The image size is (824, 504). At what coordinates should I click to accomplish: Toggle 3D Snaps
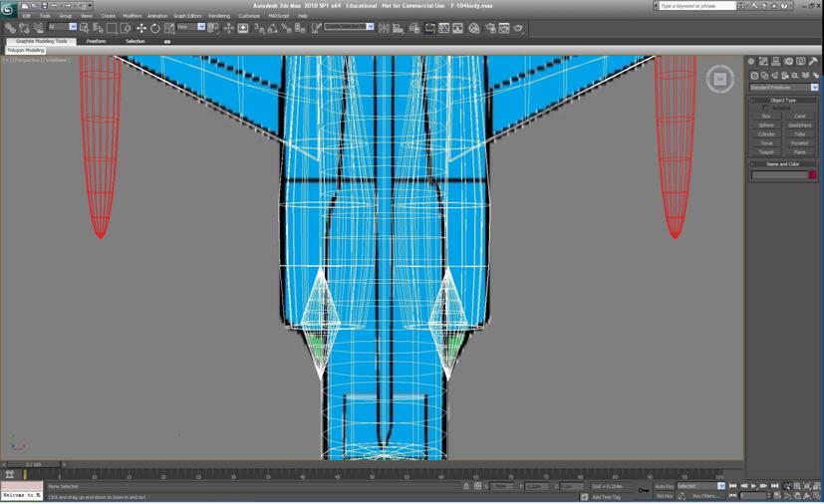pyautogui.click(x=259, y=28)
